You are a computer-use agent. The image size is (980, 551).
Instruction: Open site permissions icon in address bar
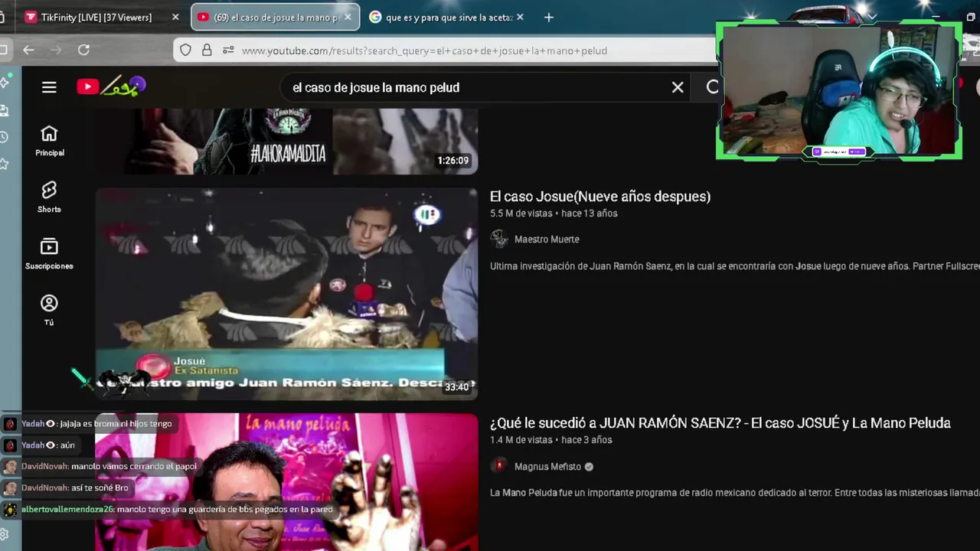tap(228, 50)
